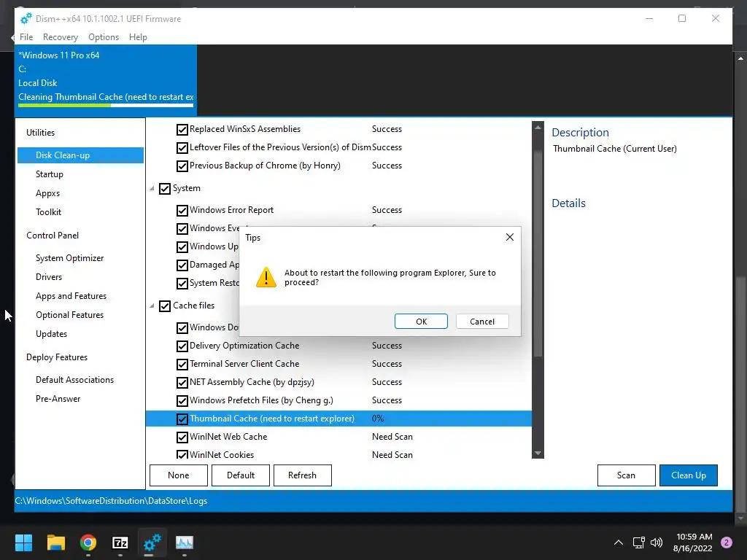Click the network tray icon
The width and height of the screenshot is (747, 560).
638,542
